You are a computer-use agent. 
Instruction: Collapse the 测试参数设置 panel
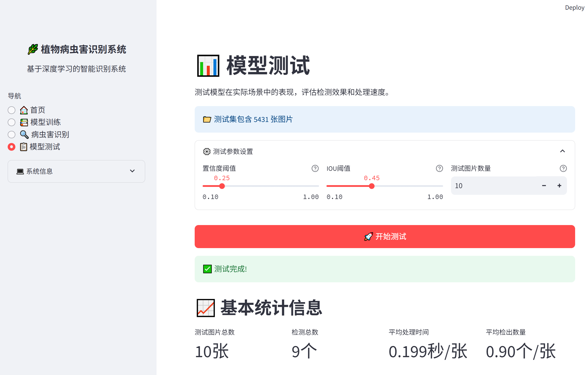[x=562, y=151]
